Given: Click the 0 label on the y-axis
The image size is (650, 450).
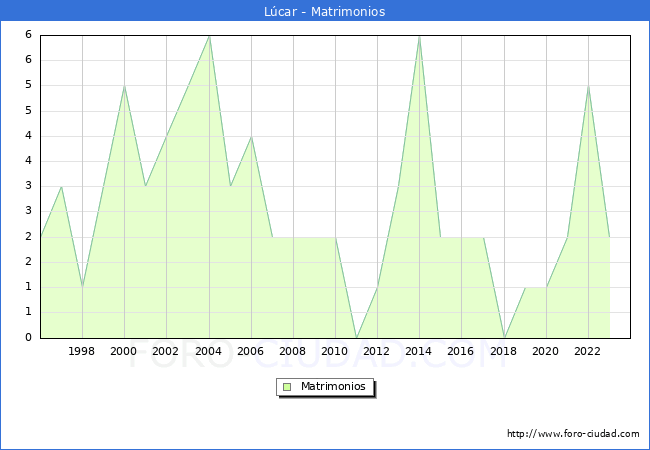Looking at the screenshot, I should point(30,337).
